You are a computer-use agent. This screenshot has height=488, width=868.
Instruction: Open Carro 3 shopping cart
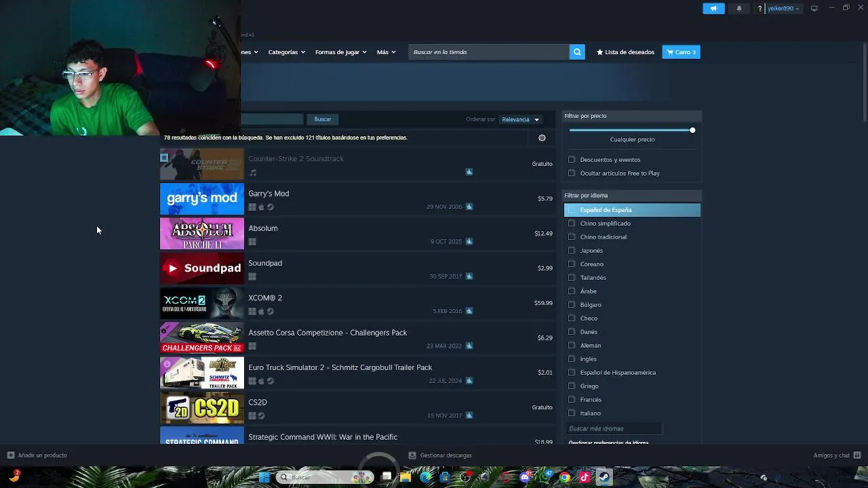point(681,52)
